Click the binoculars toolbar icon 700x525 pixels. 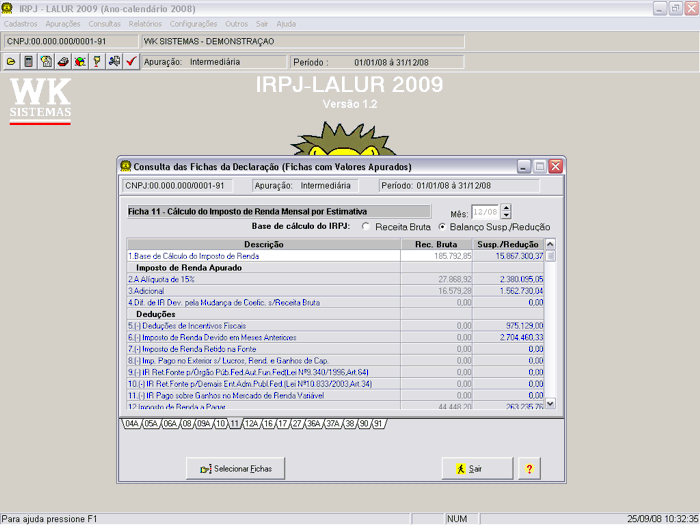pyautogui.click(x=114, y=61)
